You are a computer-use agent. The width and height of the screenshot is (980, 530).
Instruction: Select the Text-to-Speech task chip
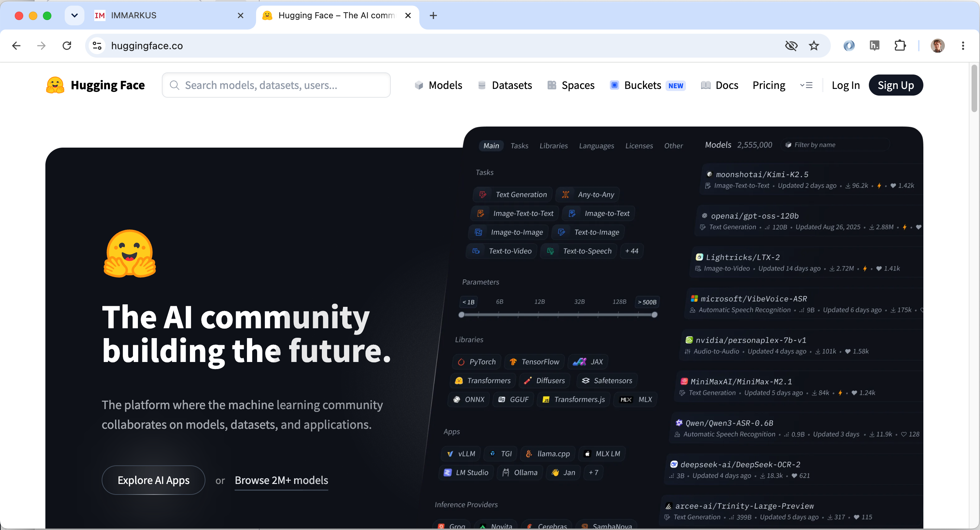(579, 251)
